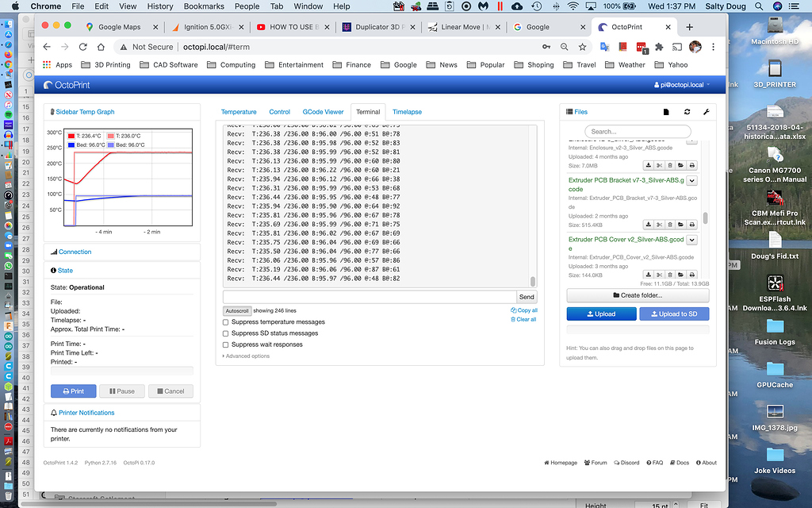Slice Extruder PCB Bracket with scissors icon

point(659,225)
